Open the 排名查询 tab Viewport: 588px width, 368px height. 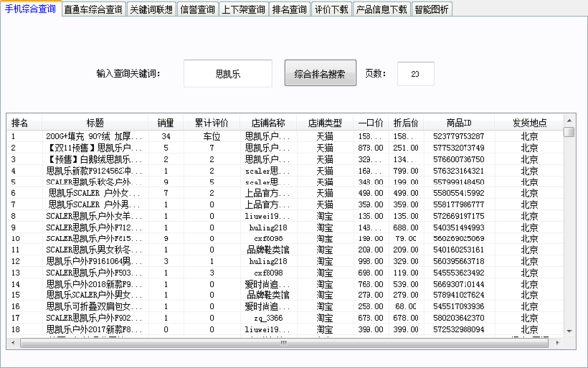[x=289, y=9]
